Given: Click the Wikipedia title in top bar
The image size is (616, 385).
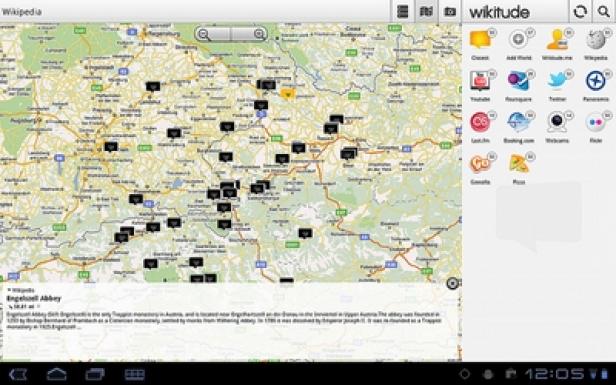Looking at the screenshot, I should [21, 12].
